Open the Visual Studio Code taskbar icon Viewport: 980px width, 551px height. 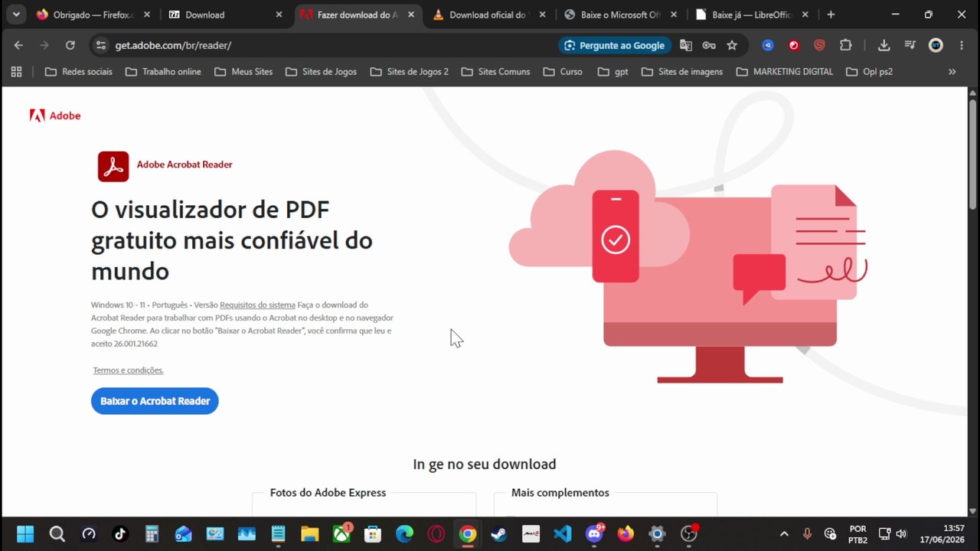562,533
